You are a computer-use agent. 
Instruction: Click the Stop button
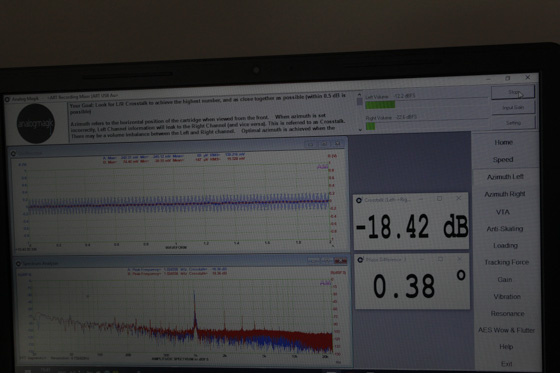pyautogui.click(x=513, y=92)
